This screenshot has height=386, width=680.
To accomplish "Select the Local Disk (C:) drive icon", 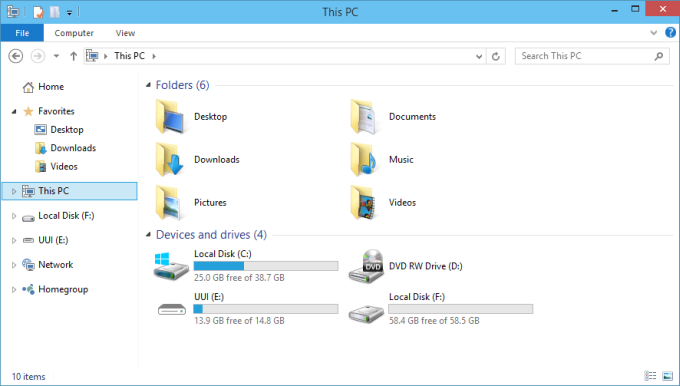I will pos(171,266).
